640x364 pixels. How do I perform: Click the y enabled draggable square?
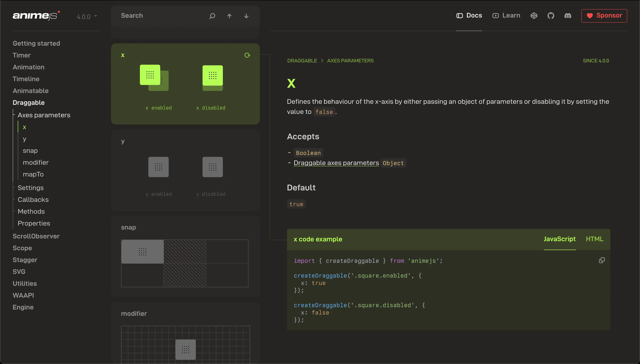tap(159, 167)
